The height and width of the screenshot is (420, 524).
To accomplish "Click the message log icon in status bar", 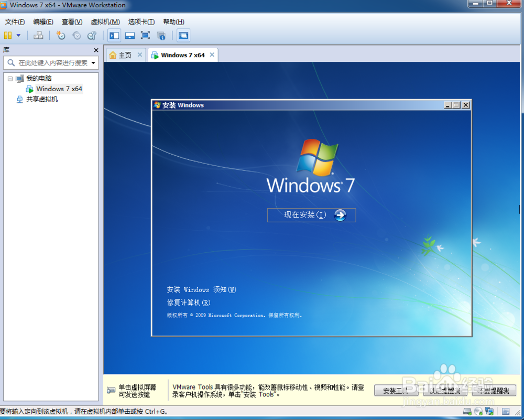I will point(506,411).
